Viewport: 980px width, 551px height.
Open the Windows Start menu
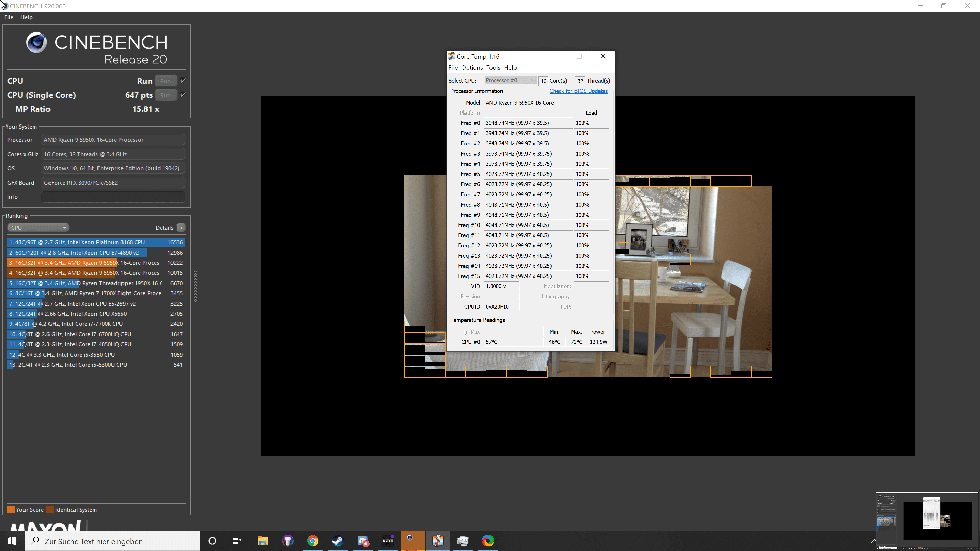point(12,541)
